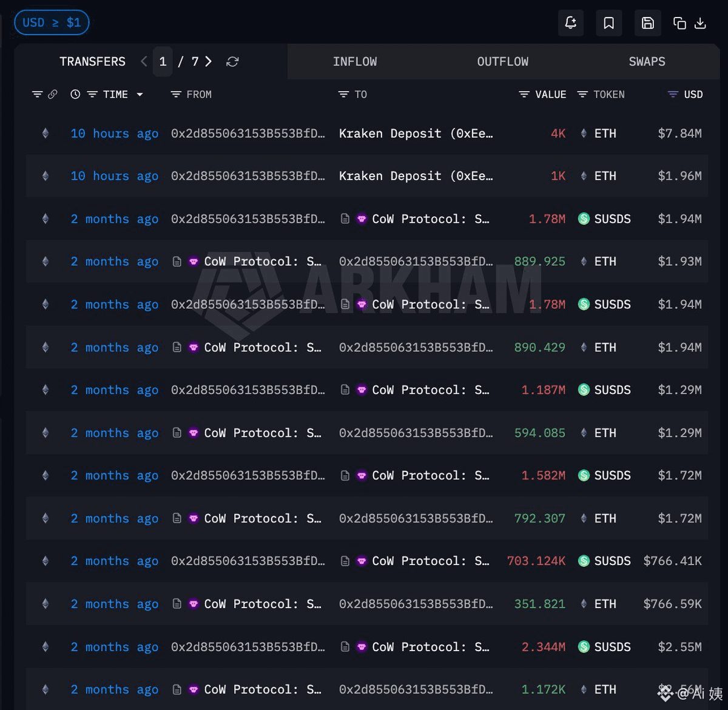
Task: Click the value 1.582M
Action: [x=543, y=476]
